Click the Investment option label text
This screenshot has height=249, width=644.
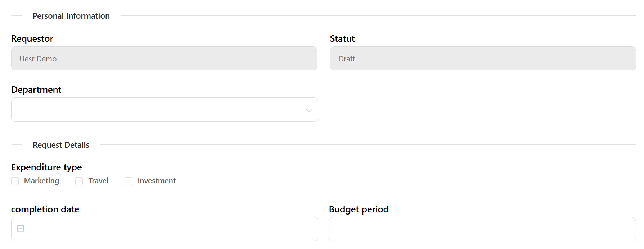point(157,181)
